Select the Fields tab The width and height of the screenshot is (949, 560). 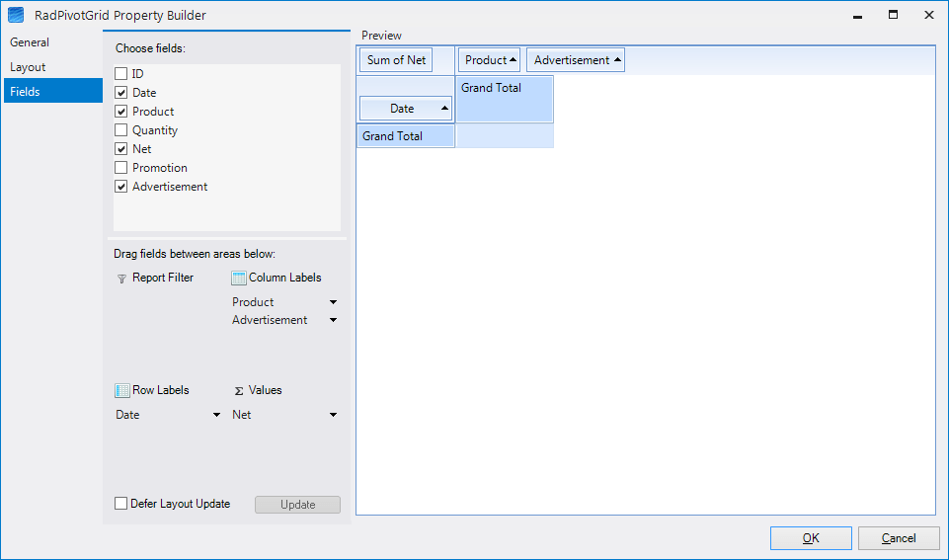click(x=53, y=92)
